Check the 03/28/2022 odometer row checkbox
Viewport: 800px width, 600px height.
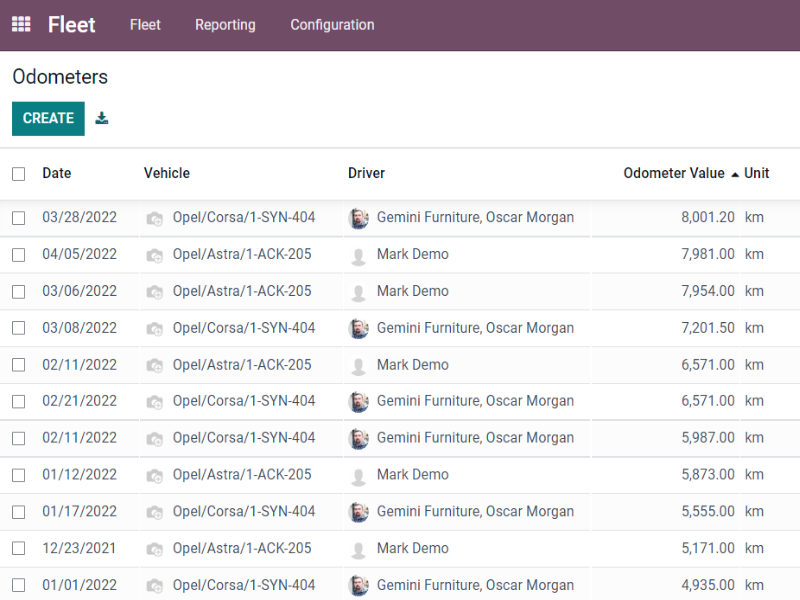(x=18, y=218)
